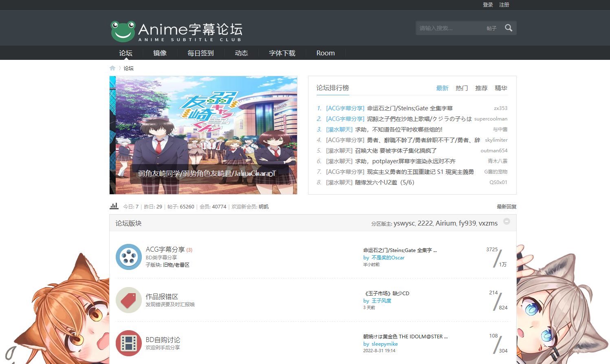Open the Room navigation menu
Image resolution: width=610 pixels, height=364 pixels.
click(326, 53)
